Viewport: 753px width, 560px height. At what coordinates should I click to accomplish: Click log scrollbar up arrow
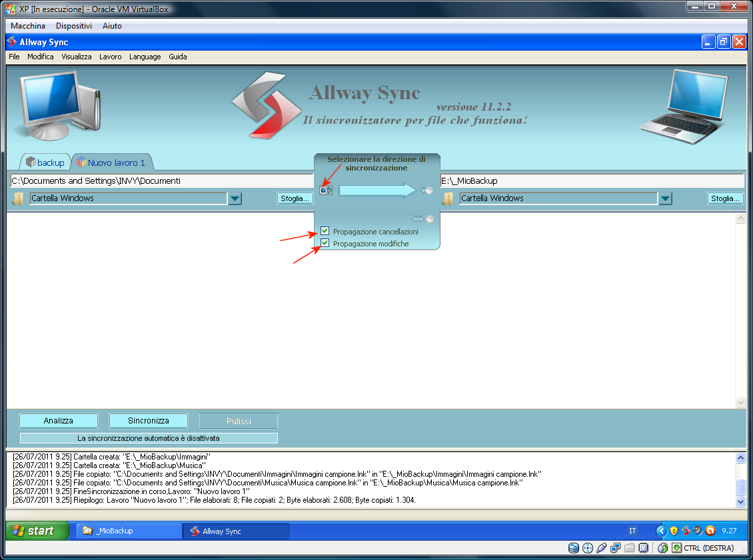pyautogui.click(x=740, y=458)
